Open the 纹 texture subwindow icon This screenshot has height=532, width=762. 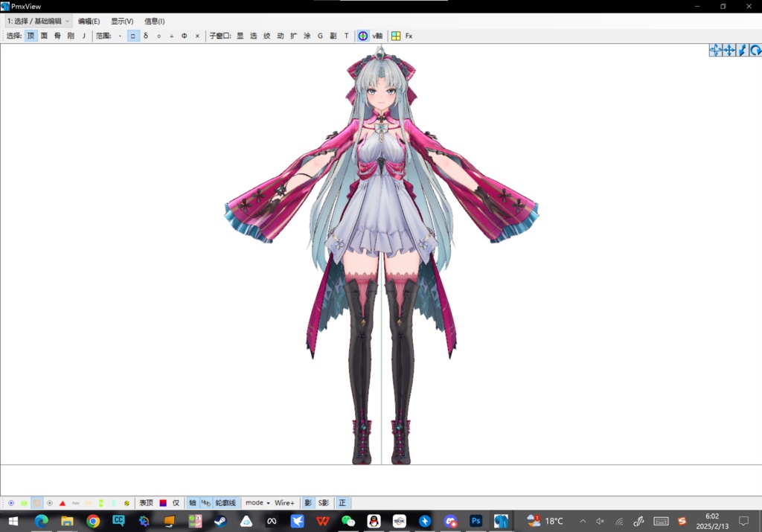click(x=266, y=35)
